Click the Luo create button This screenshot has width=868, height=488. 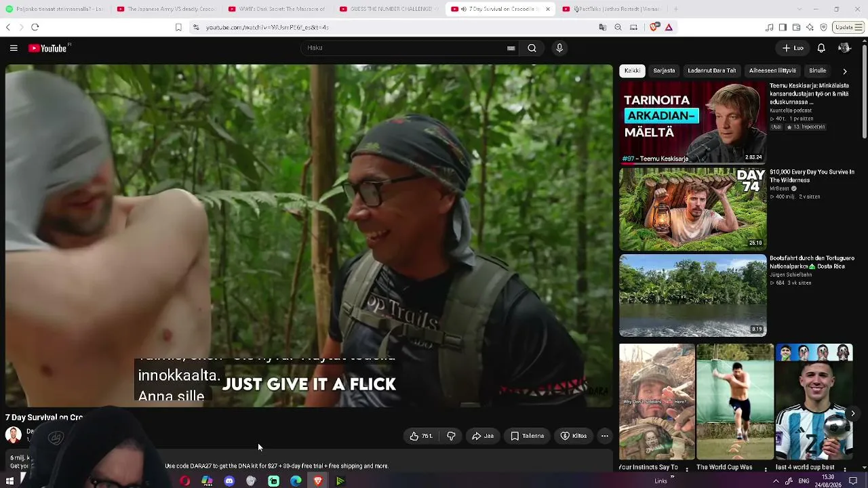[x=793, y=48]
